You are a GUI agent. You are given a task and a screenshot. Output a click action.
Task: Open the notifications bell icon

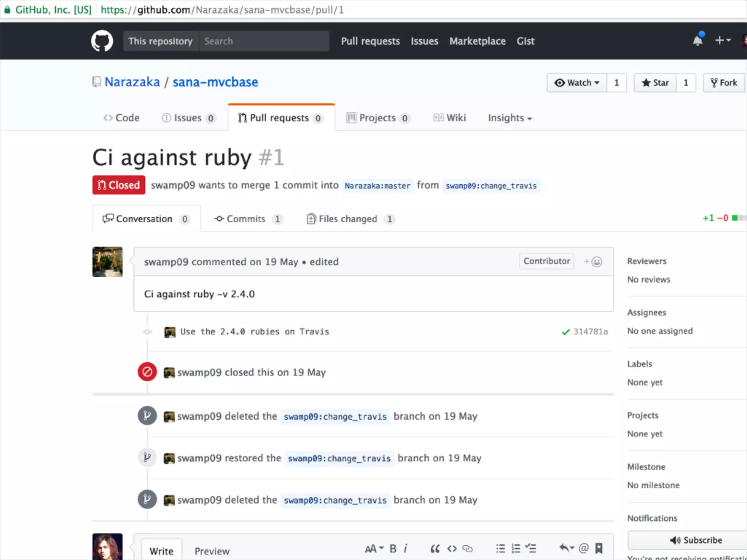tap(698, 40)
